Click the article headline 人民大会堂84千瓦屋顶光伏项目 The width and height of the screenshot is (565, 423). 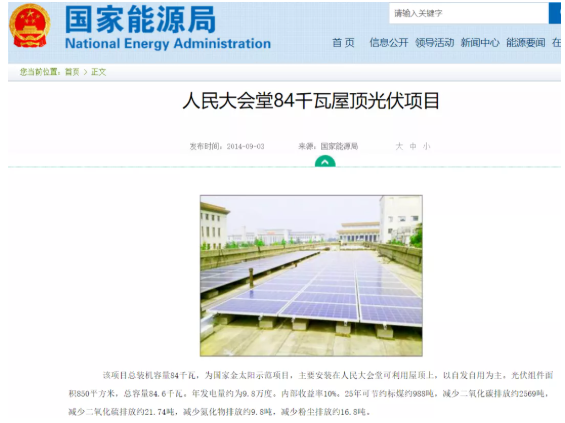[x=311, y=101]
